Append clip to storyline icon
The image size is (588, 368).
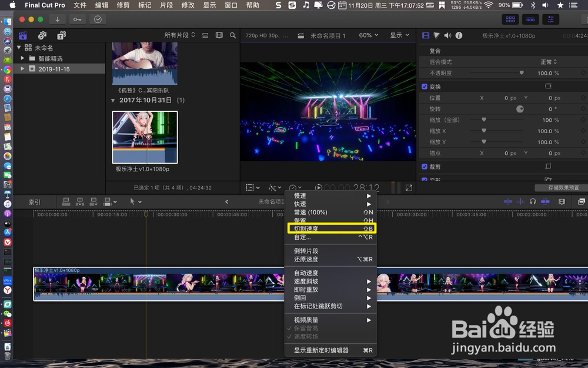coord(93,201)
